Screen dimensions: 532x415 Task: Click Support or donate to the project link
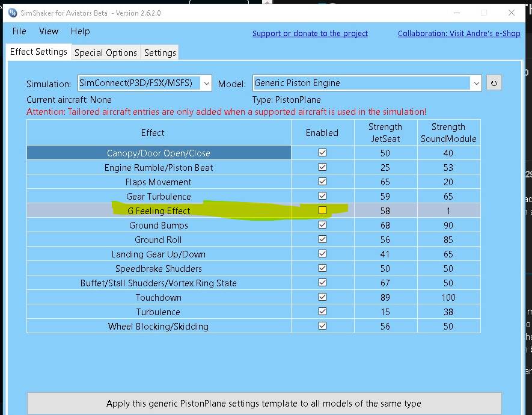pyautogui.click(x=310, y=34)
